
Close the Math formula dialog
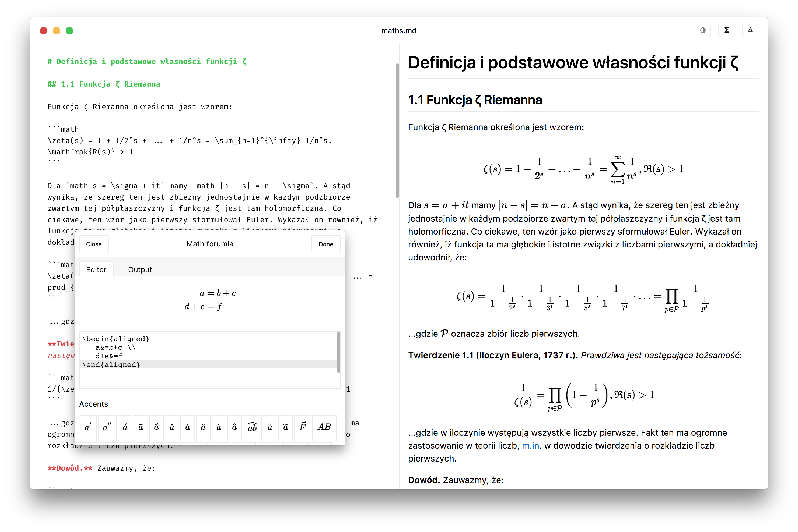coord(94,244)
